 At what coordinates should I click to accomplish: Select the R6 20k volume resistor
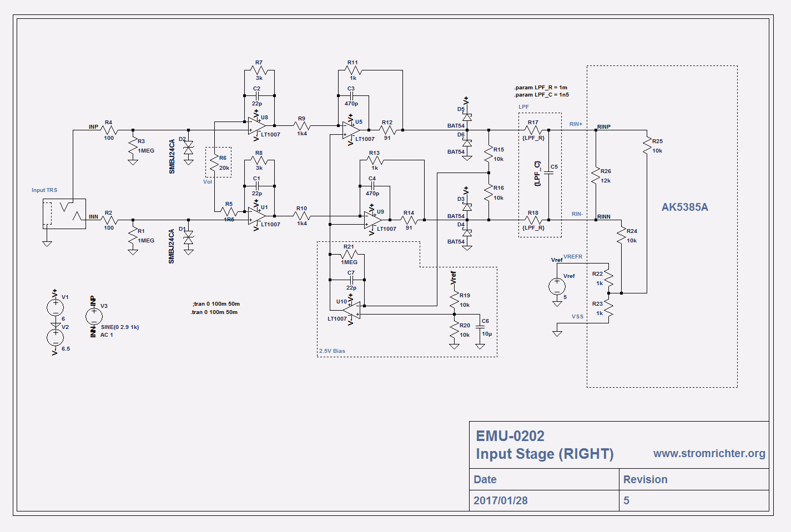[x=215, y=163]
